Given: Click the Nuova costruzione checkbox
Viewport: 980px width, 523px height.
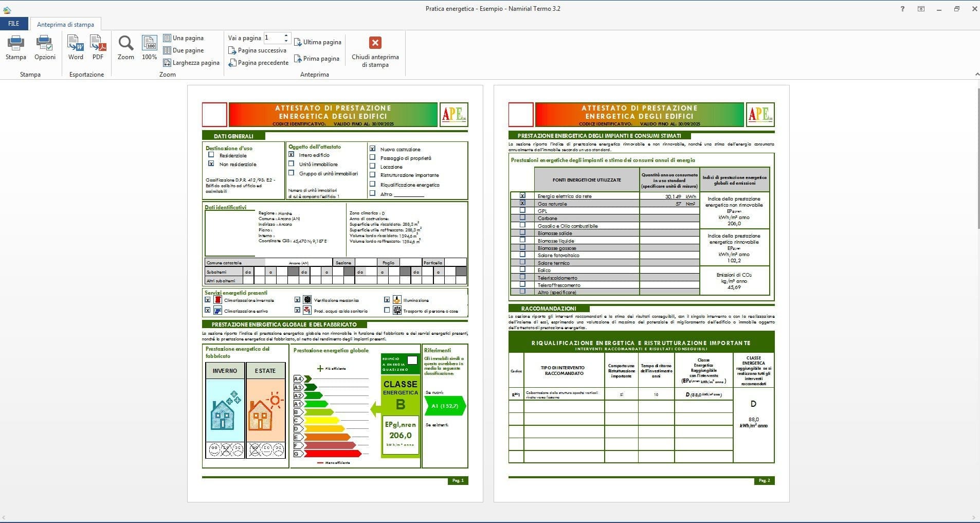Looking at the screenshot, I should [373, 149].
